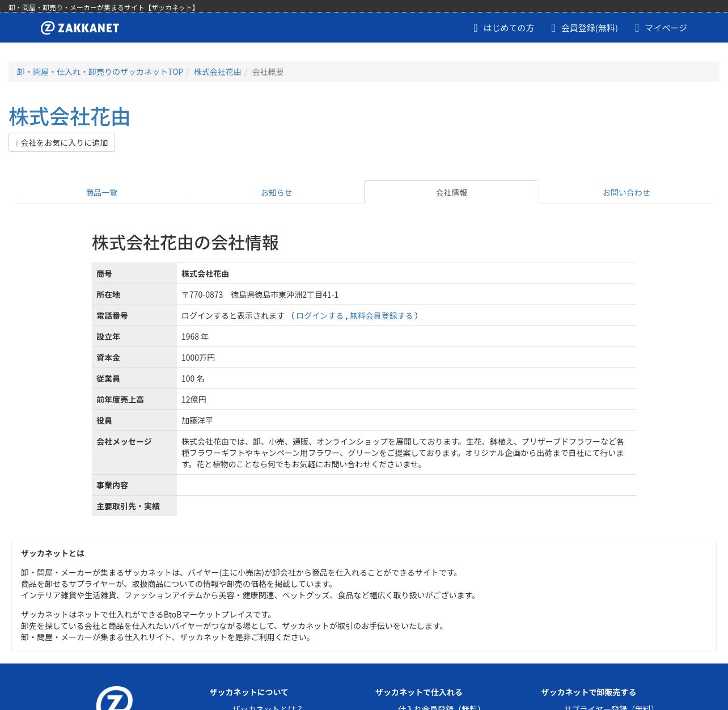Switch to the 商品一覧 tab
The image size is (728, 710).
click(x=101, y=193)
